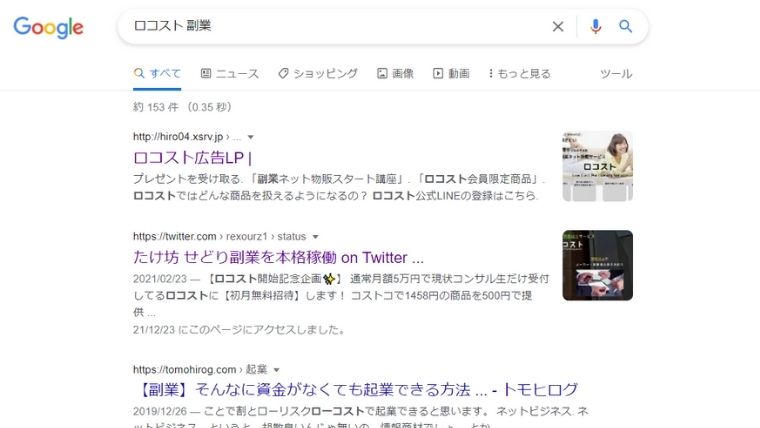760x428 pixels.
Task: Open the ツール options
Action: point(616,74)
